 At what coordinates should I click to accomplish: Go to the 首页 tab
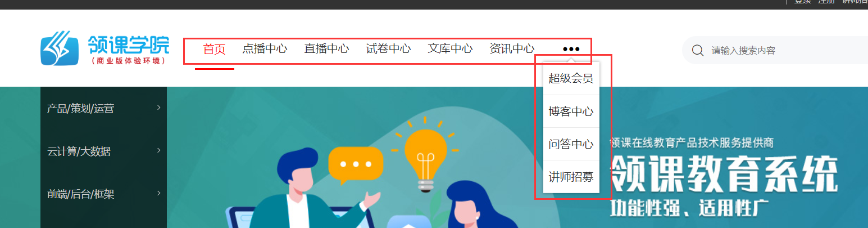(214, 49)
